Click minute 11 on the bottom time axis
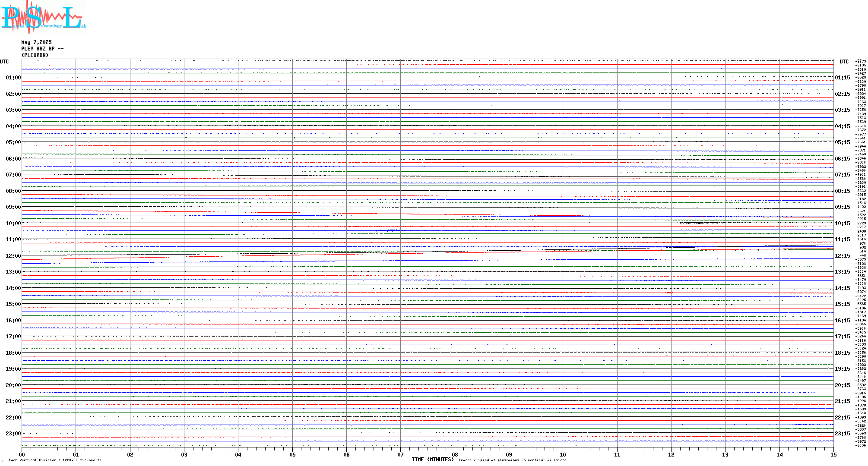 click(617, 454)
